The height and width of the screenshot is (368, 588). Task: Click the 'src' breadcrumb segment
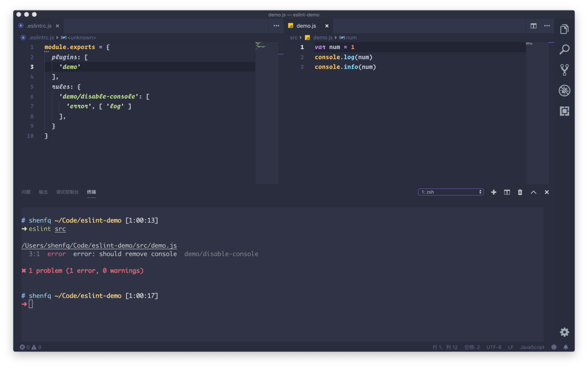point(294,38)
